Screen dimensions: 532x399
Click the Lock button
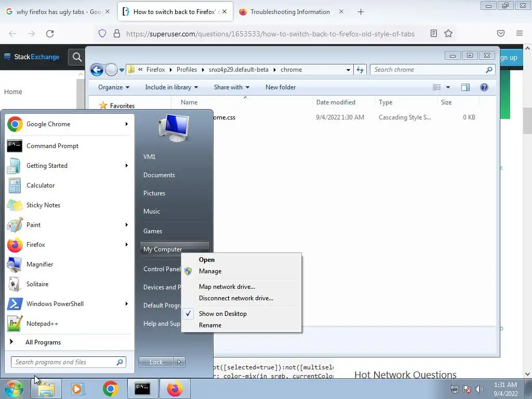(x=156, y=362)
